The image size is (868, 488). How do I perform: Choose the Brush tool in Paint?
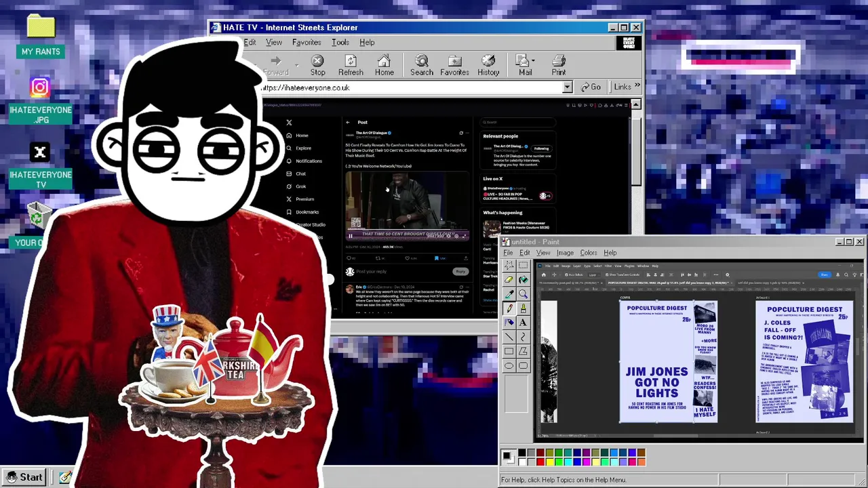[x=523, y=308]
